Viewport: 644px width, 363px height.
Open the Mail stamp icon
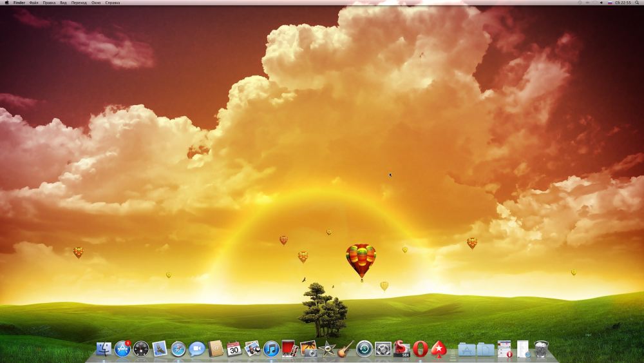point(159,349)
